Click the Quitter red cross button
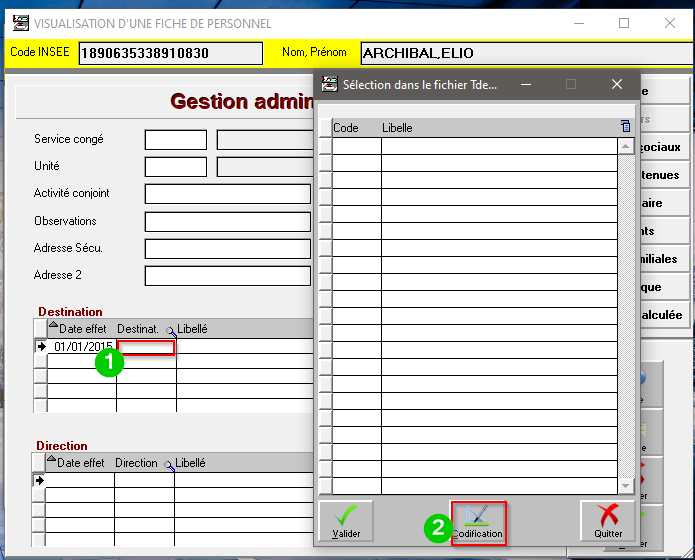 608,522
